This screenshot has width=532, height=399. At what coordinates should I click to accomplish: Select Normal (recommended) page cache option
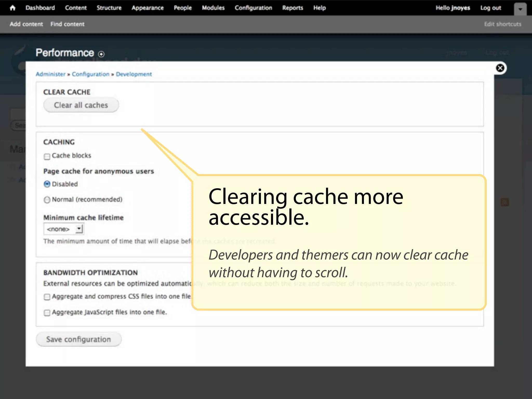[47, 200]
